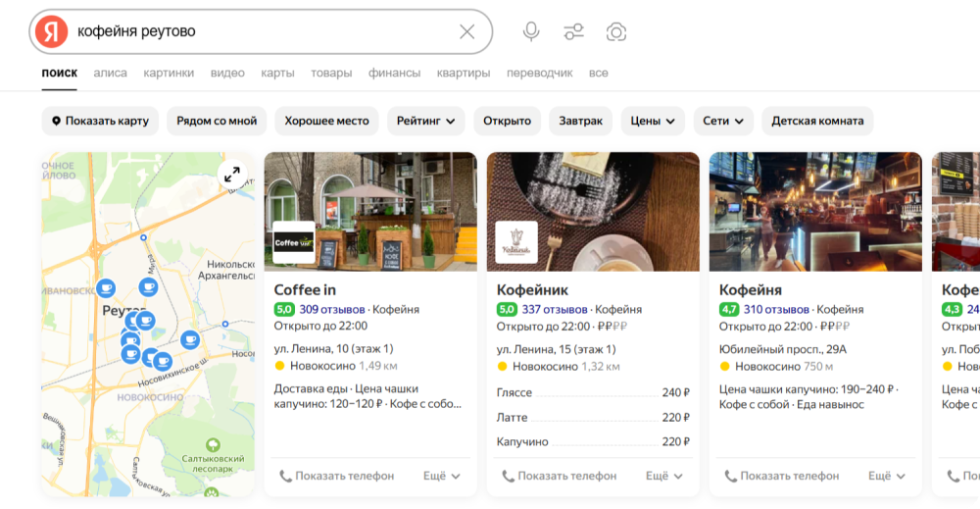
Task: Click address Юбилейный просп., 29А
Action: (x=782, y=349)
